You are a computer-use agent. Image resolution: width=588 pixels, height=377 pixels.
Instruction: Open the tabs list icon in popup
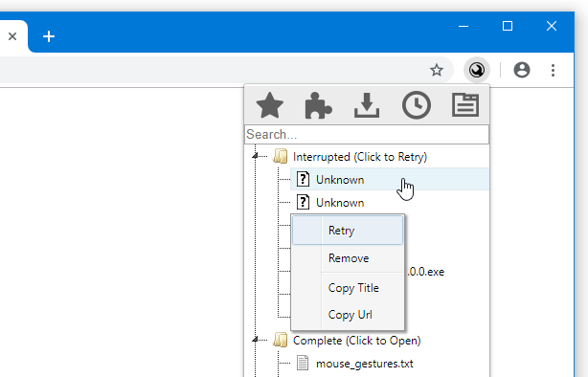465,105
